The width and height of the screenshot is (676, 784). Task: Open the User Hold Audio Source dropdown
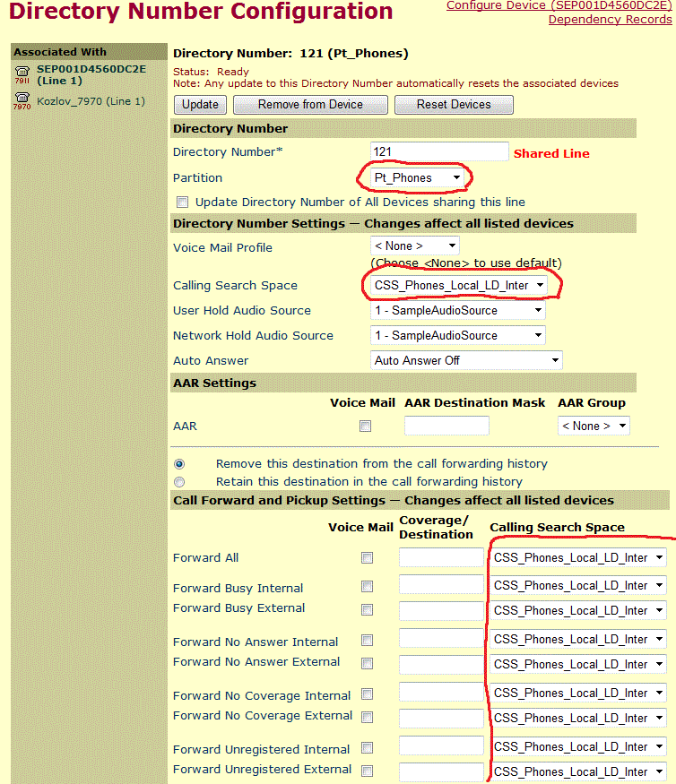click(x=457, y=310)
